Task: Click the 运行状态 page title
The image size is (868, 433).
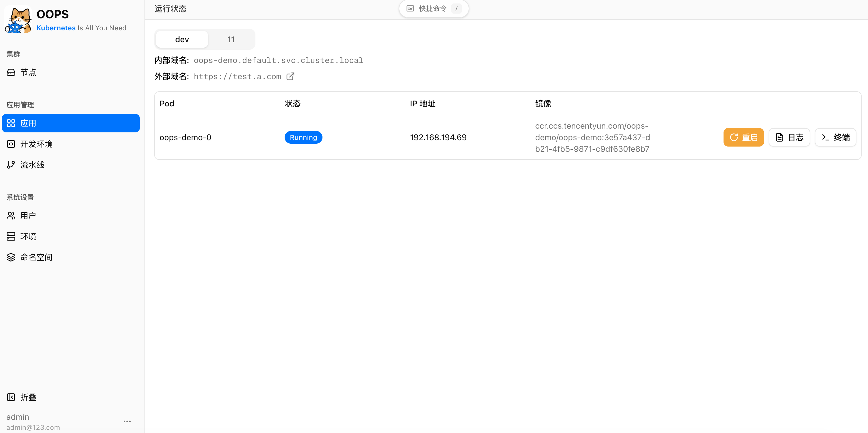Action: coord(170,9)
